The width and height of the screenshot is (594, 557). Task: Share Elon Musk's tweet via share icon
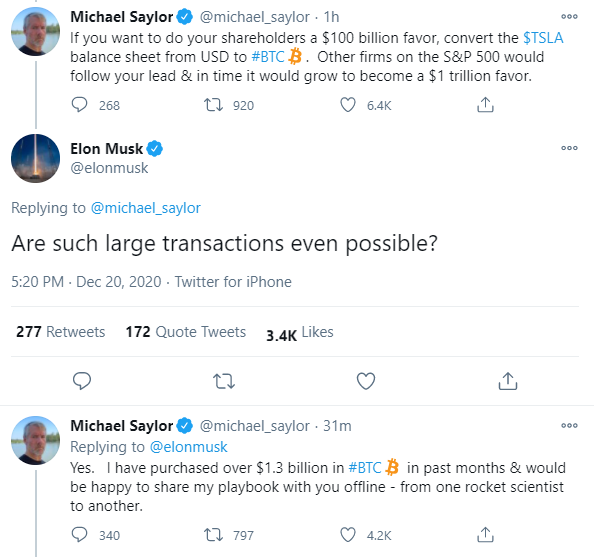coord(508,381)
